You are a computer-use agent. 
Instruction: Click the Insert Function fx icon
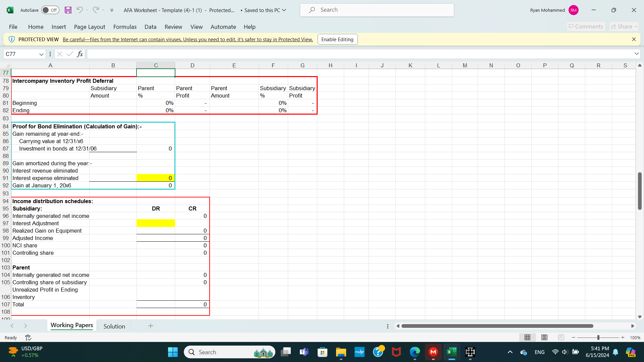80,54
